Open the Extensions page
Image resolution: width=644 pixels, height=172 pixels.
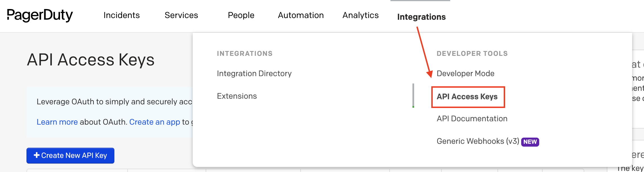(x=237, y=96)
